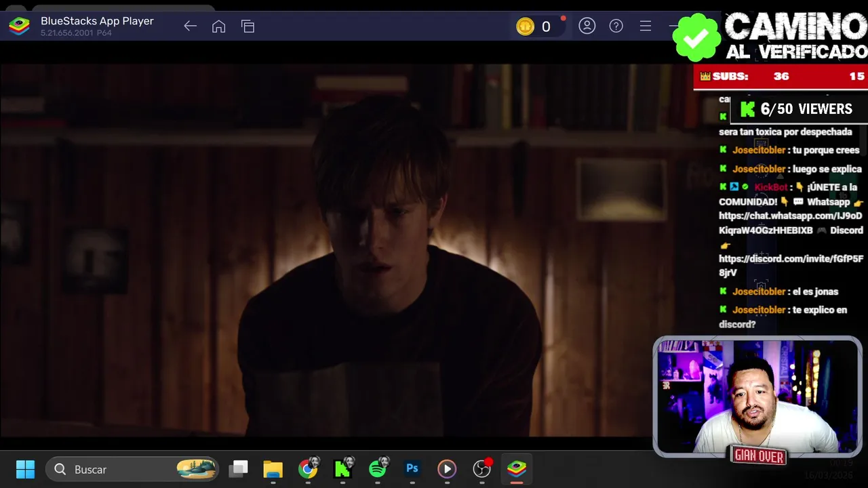Open OBS Studio from taskbar
Viewport: 868px width, 488px height.
(x=482, y=469)
